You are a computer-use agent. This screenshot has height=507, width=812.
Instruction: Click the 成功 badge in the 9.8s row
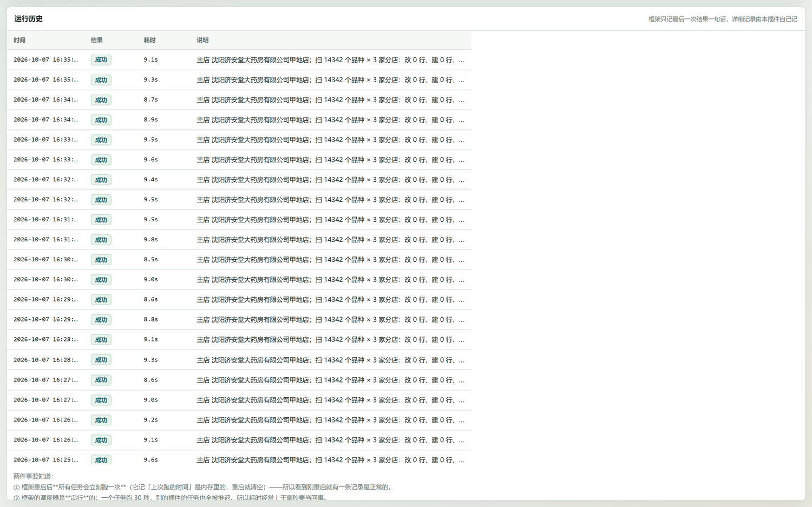[101, 240]
